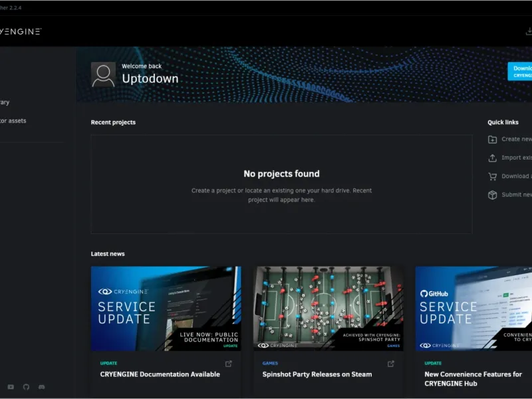Click the Welcome back text
This screenshot has height=399, width=532.
142,66
